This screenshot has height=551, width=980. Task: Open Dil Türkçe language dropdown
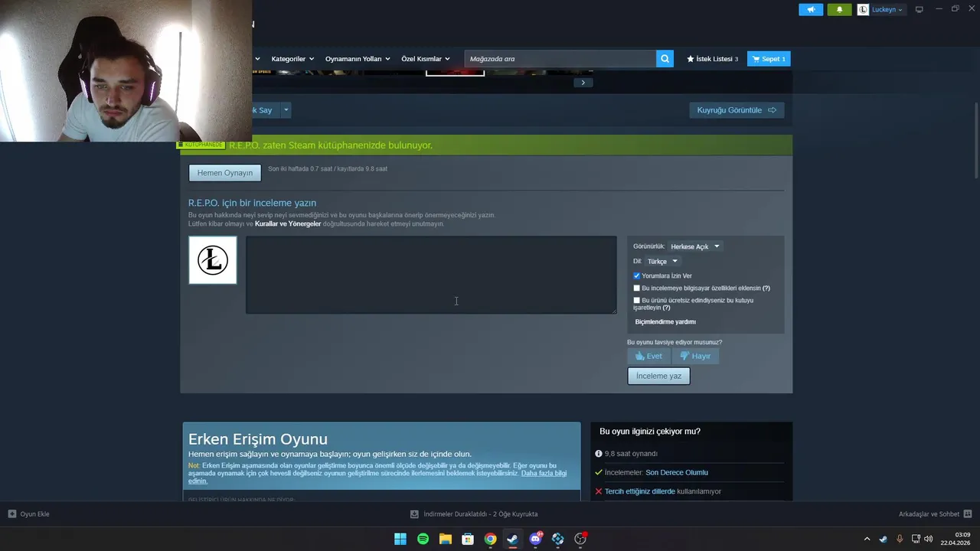(x=662, y=261)
